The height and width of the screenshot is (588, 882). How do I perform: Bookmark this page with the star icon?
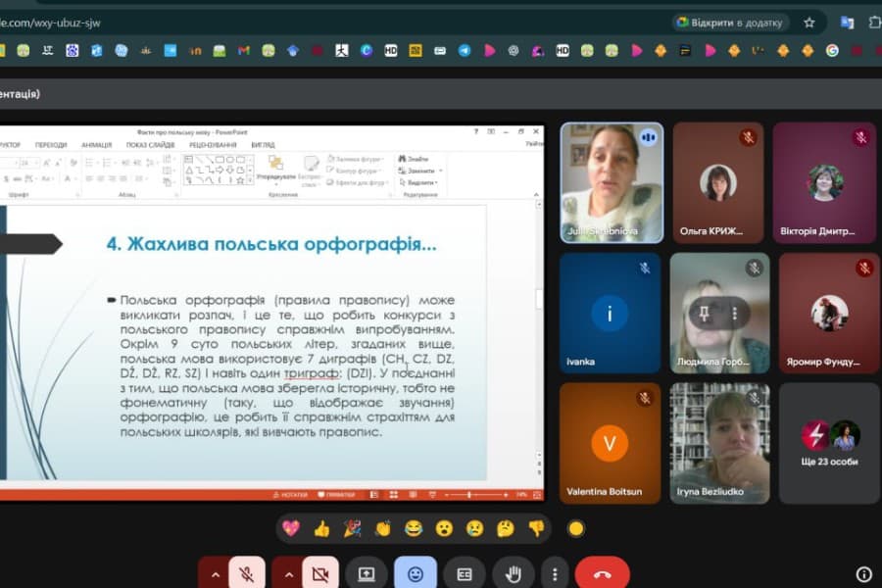point(808,23)
